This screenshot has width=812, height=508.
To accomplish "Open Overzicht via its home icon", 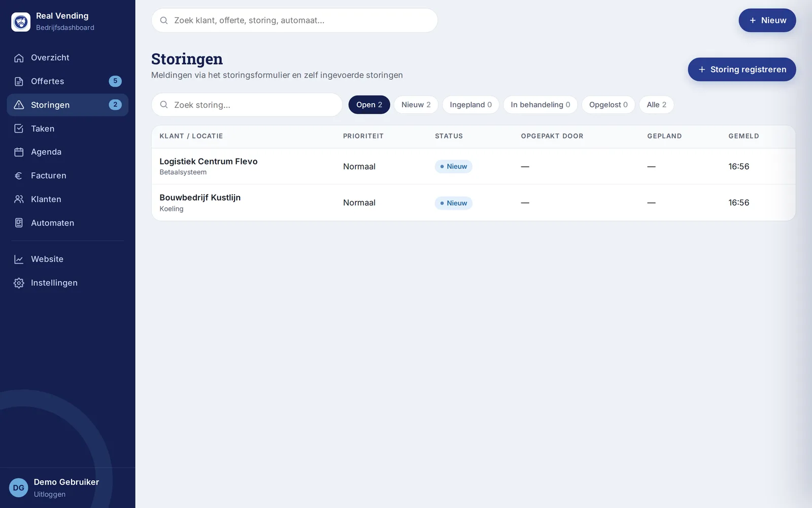I will (19, 58).
